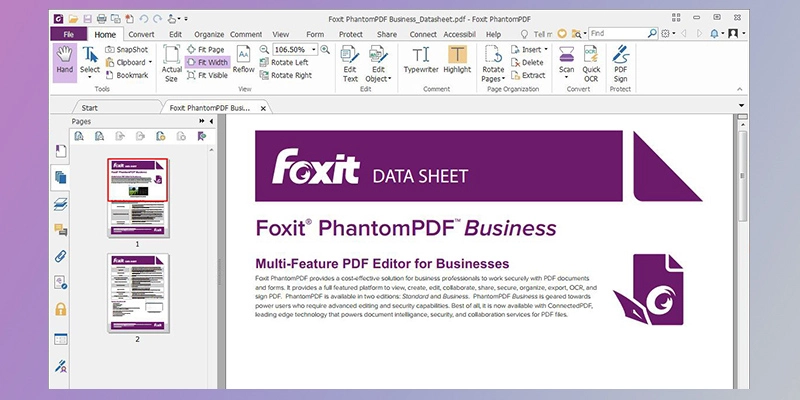Print the document from quick access toolbar
800x400 pixels.
(x=102, y=19)
